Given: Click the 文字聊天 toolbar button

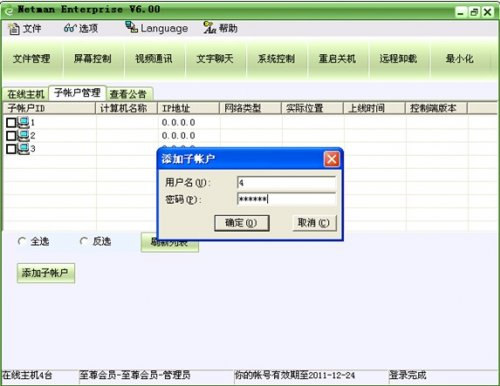Looking at the screenshot, I should [x=215, y=59].
